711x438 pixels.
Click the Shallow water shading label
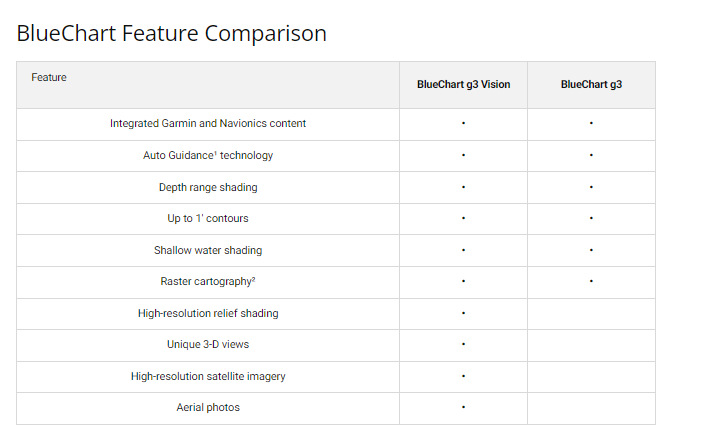[208, 250]
